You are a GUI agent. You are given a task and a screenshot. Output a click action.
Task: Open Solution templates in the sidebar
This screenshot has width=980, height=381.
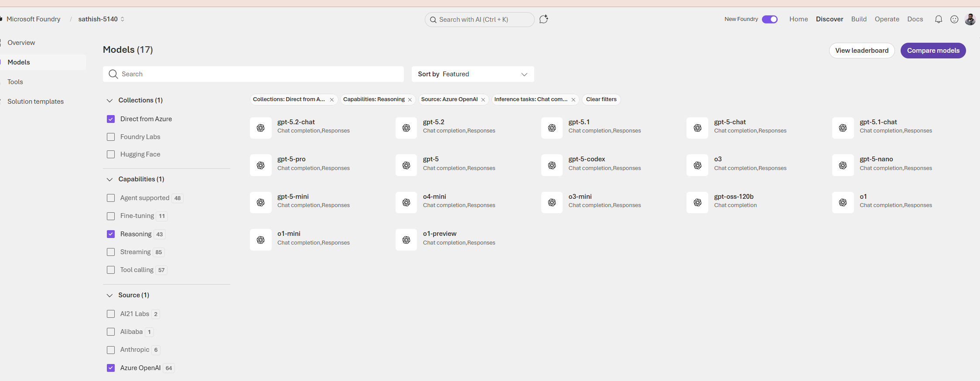(35, 102)
